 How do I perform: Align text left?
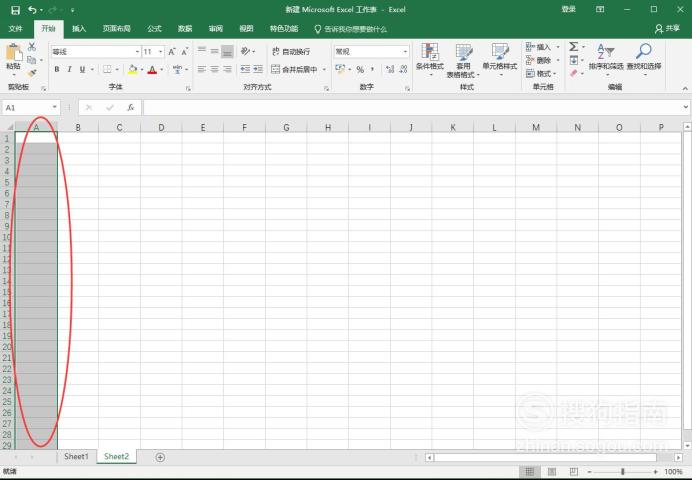[202, 69]
